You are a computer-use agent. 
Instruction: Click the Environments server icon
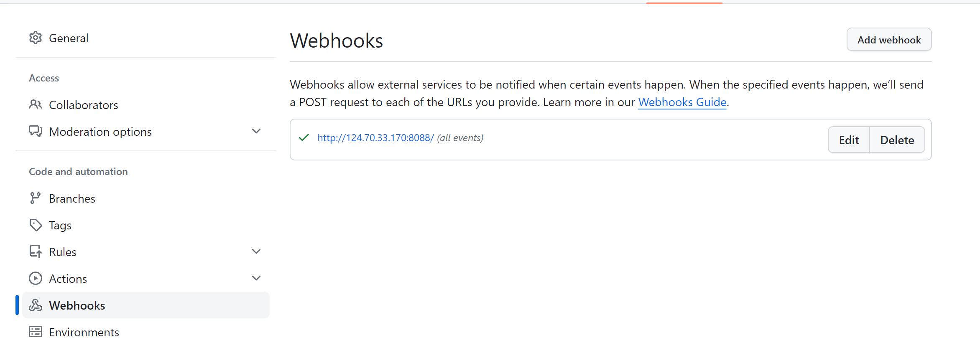point(36,332)
